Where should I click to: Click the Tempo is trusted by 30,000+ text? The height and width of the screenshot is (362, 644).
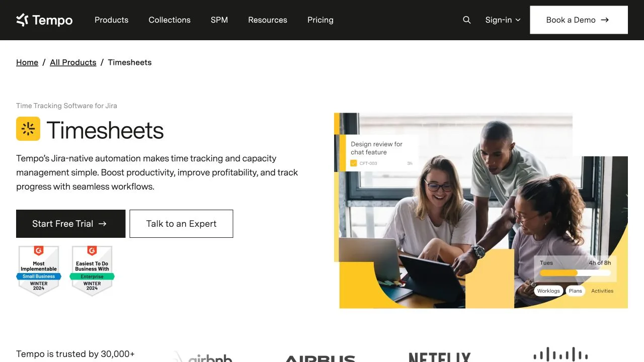point(75,354)
